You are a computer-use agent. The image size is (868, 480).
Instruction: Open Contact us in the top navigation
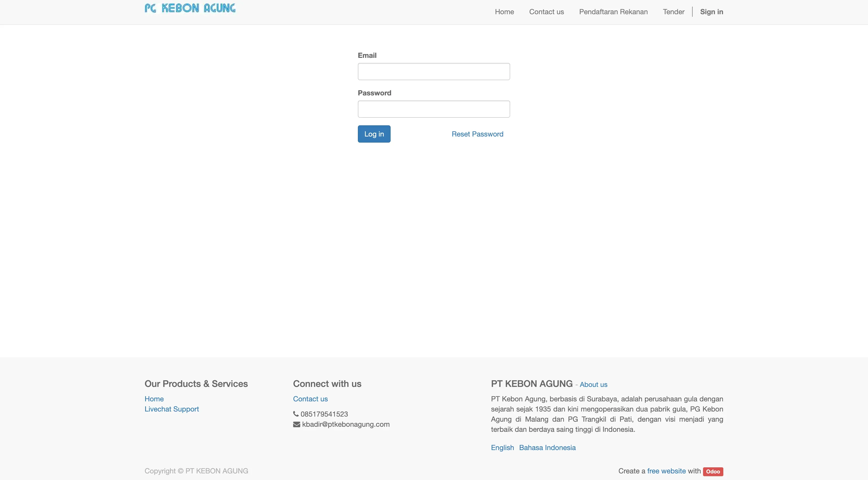coord(546,12)
